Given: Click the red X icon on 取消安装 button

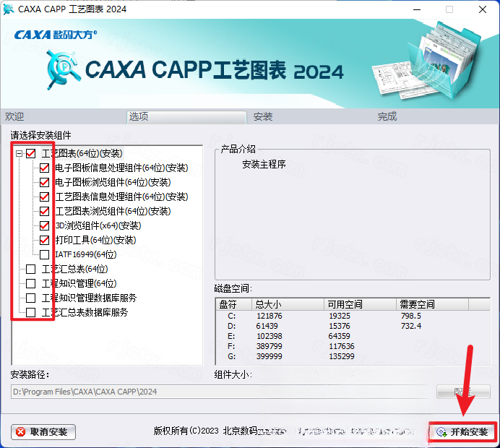Looking at the screenshot, I should [21, 431].
